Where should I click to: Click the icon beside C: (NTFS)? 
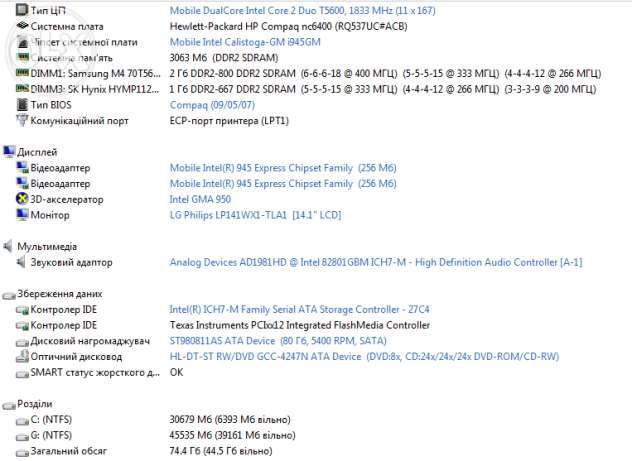[x=22, y=421]
